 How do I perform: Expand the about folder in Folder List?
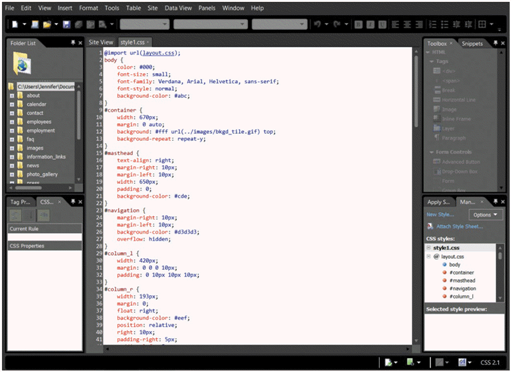[x=12, y=96]
